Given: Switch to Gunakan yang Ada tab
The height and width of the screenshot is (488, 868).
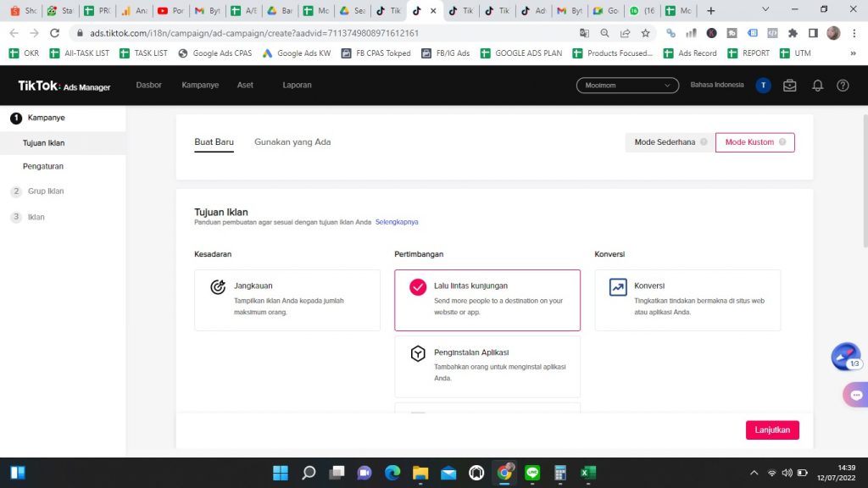Looking at the screenshot, I should [292, 142].
